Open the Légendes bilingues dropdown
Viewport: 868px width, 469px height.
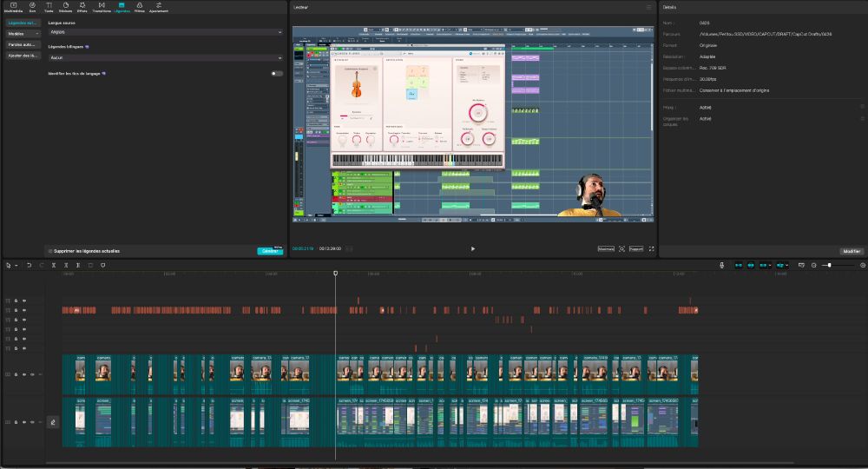[x=165, y=58]
